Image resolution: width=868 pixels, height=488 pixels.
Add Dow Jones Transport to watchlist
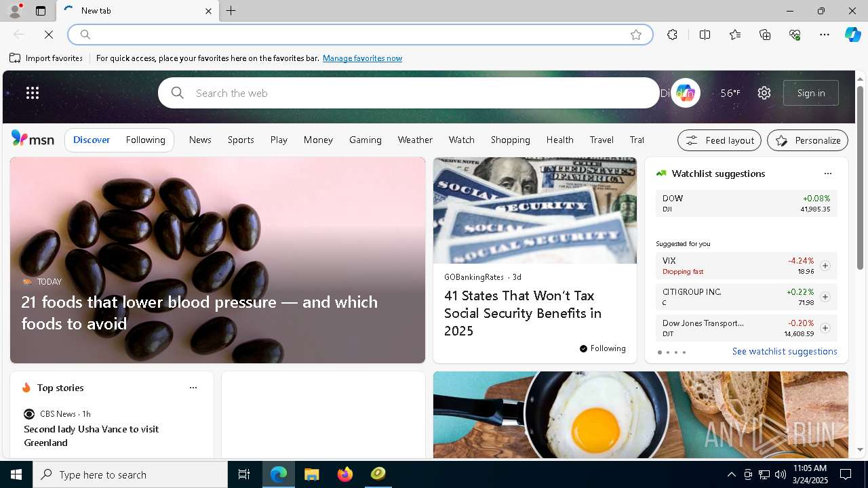pos(825,328)
